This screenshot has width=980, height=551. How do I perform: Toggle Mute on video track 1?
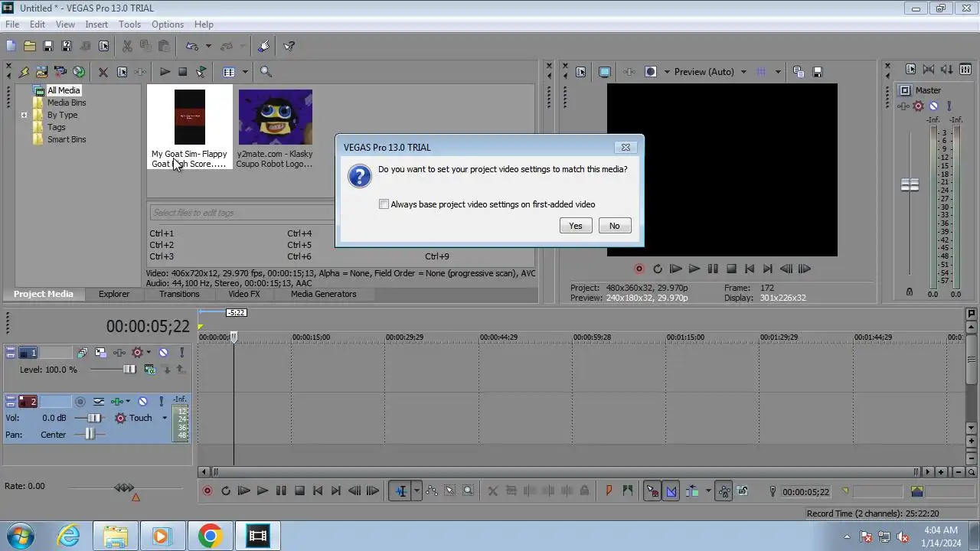(163, 353)
